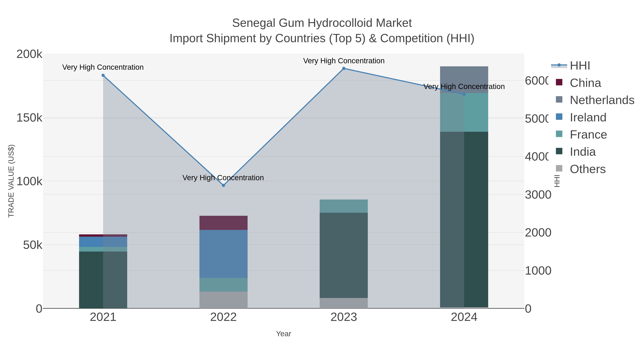
Task: Click the 2021 x-axis label
Action: [x=103, y=317]
